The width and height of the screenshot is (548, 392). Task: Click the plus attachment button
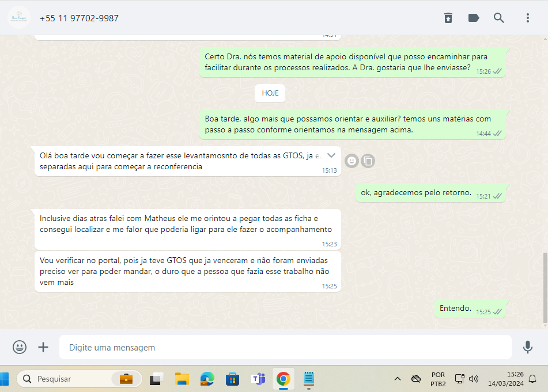(43, 347)
